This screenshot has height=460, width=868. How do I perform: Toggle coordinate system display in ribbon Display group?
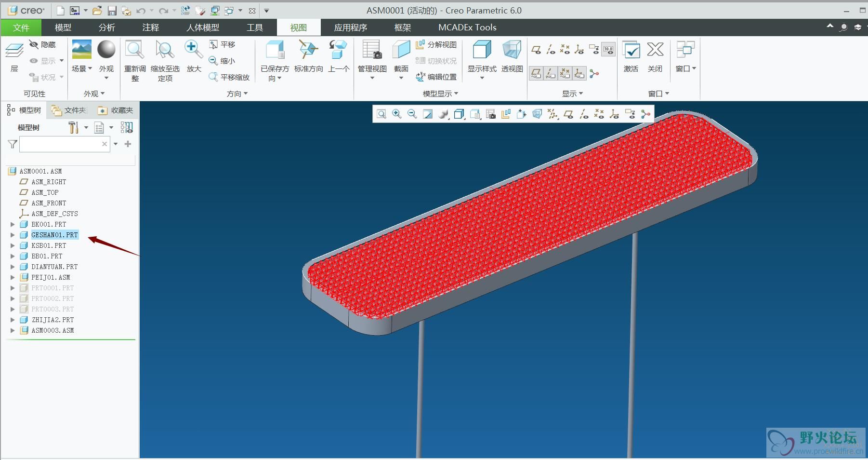579,49
